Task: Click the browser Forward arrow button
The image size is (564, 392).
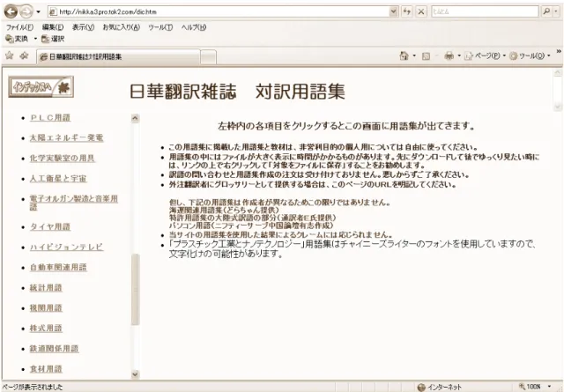Action: [x=26, y=11]
